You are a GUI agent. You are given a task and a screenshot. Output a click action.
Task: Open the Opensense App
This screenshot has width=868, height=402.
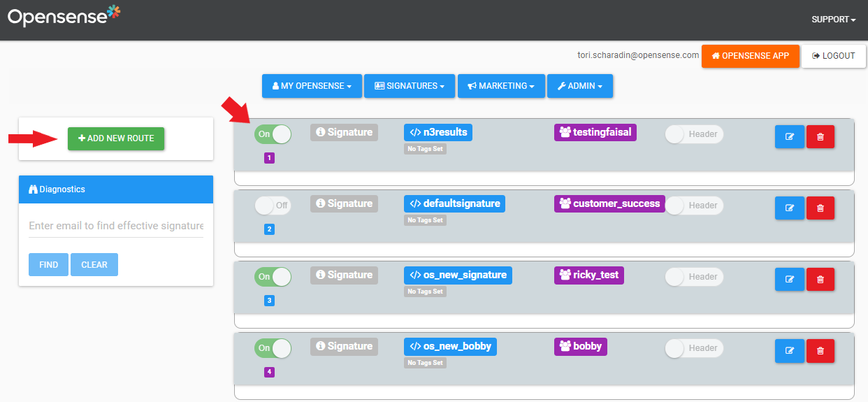click(x=751, y=56)
